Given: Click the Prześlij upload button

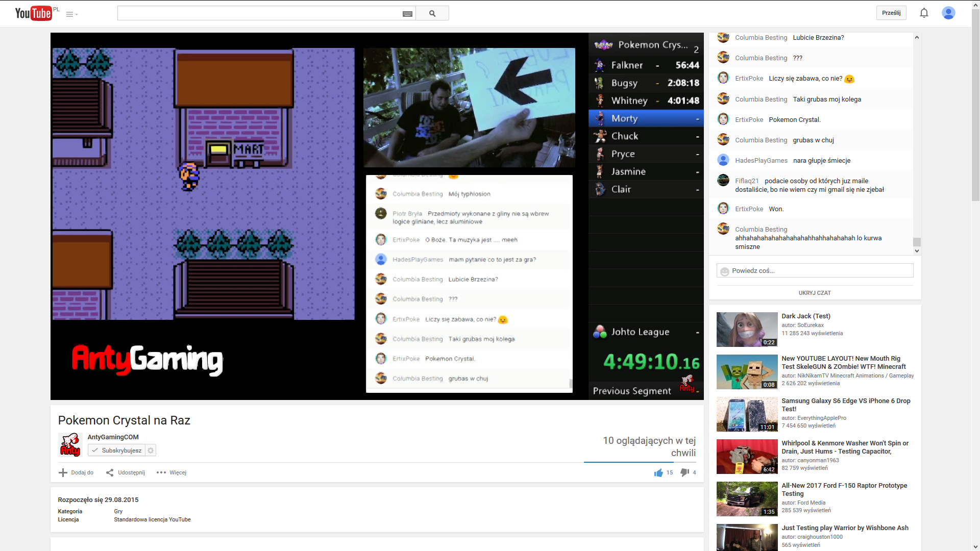Looking at the screenshot, I should pyautogui.click(x=891, y=13).
